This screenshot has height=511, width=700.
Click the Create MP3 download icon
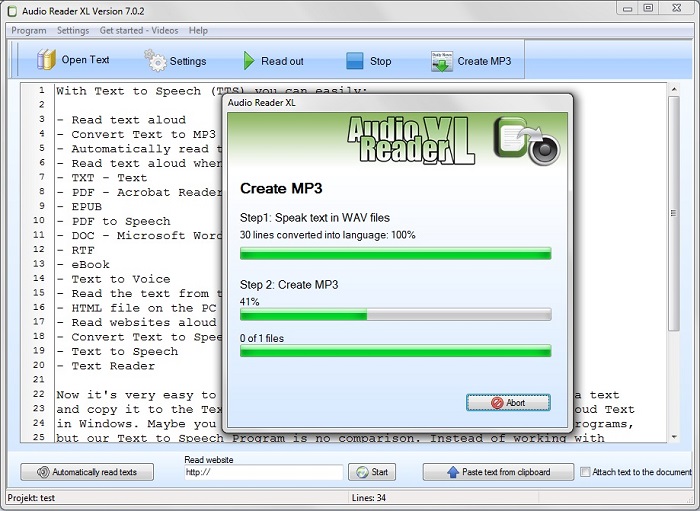click(442, 62)
